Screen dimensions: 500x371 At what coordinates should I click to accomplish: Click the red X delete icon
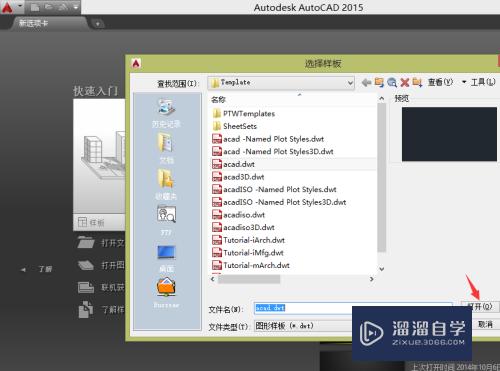pos(405,82)
